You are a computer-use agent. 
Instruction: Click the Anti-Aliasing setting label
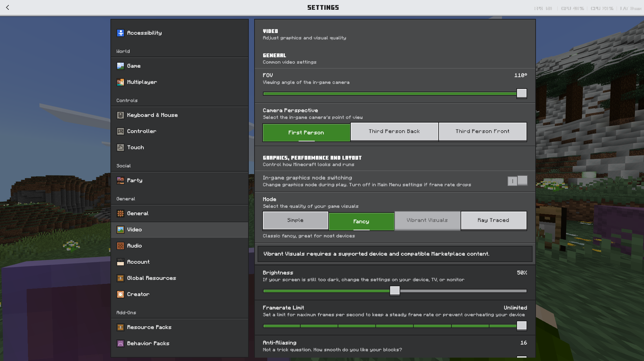(x=279, y=343)
